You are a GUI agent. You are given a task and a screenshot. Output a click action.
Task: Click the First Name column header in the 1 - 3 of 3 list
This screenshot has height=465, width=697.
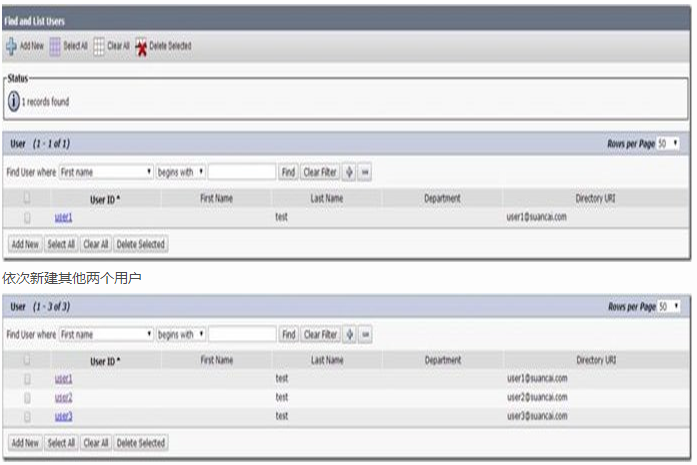pyautogui.click(x=216, y=360)
